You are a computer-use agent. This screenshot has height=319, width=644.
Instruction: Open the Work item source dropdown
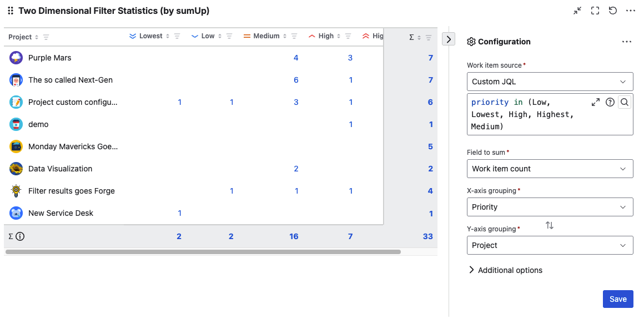point(550,82)
